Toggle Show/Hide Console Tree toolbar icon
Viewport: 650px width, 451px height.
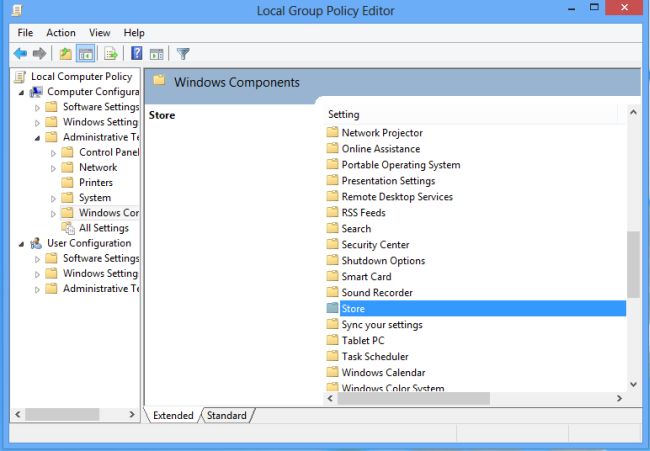click(86, 53)
